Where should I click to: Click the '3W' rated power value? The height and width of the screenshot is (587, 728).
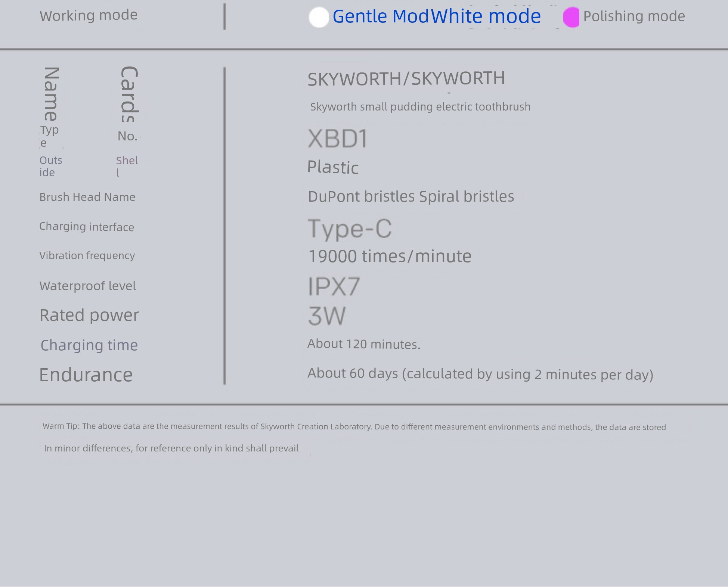[326, 316]
